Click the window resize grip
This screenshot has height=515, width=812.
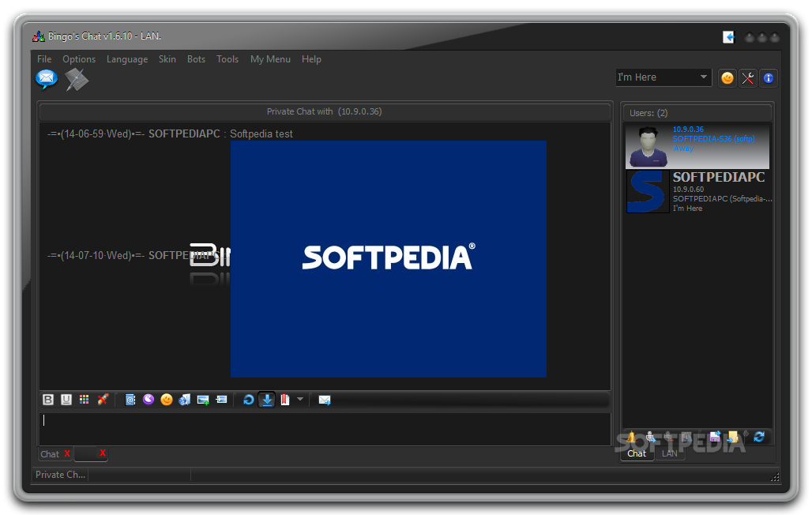point(775,477)
